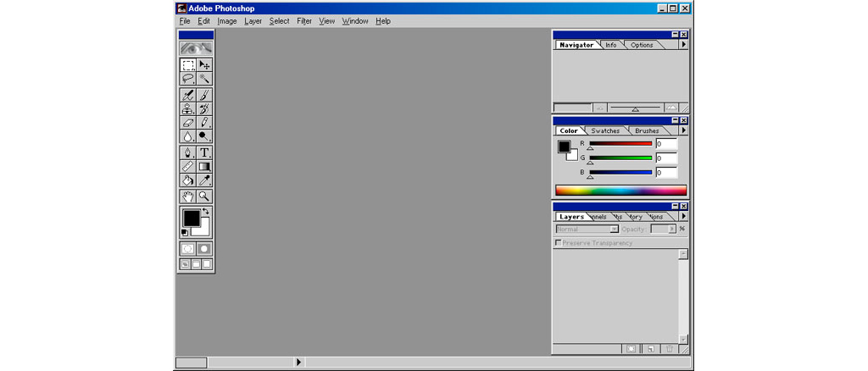Click the trash icon in Layers panel
The height and width of the screenshot is (371, 868).
[x=670, y=349]
